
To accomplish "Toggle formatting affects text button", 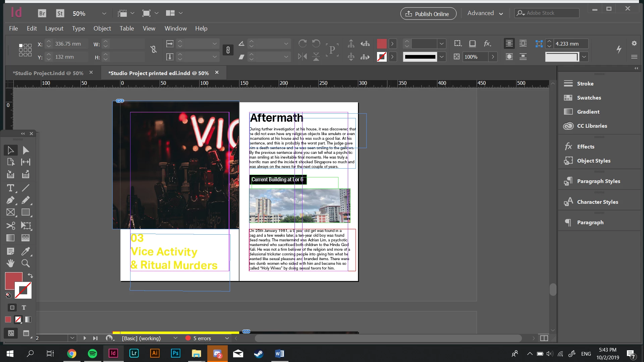I will pos(24,307).
